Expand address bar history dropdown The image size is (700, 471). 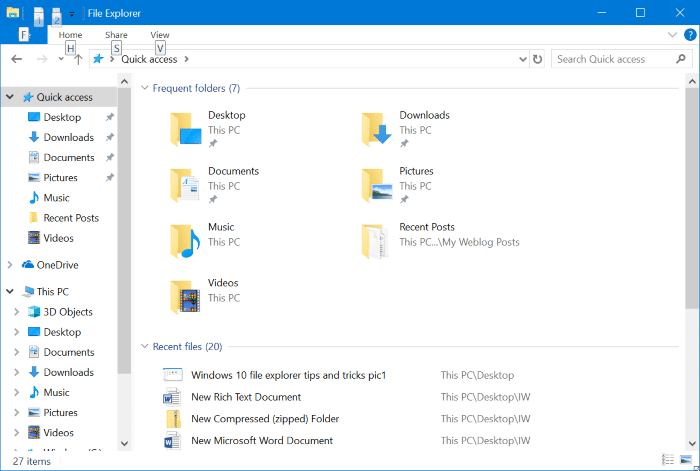tap(523, 59)
